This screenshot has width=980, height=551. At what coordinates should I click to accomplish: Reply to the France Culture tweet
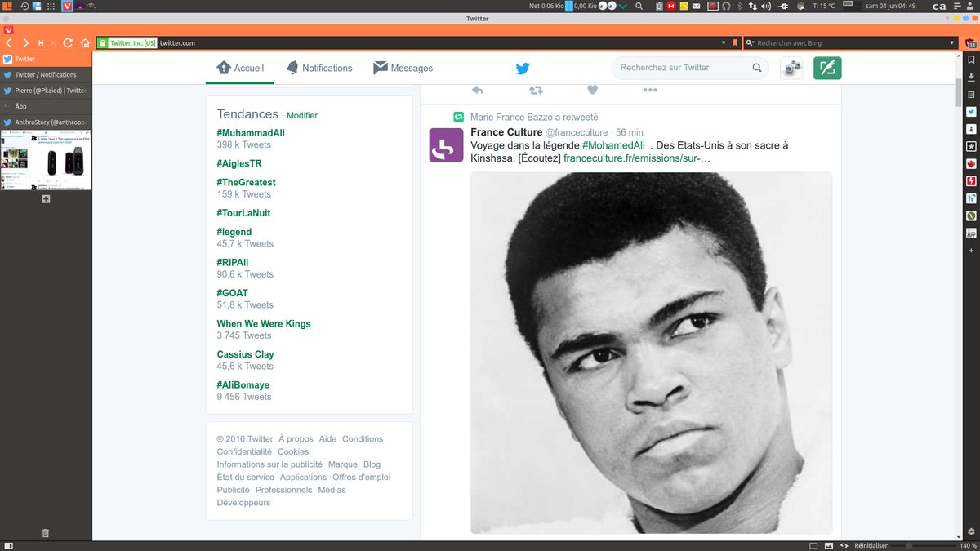click(x=478, y=90)
